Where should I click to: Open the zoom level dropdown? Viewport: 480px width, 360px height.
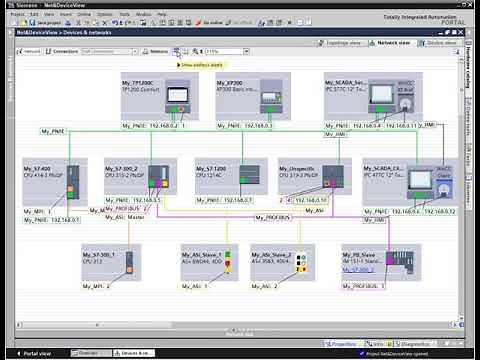(246, 52)
